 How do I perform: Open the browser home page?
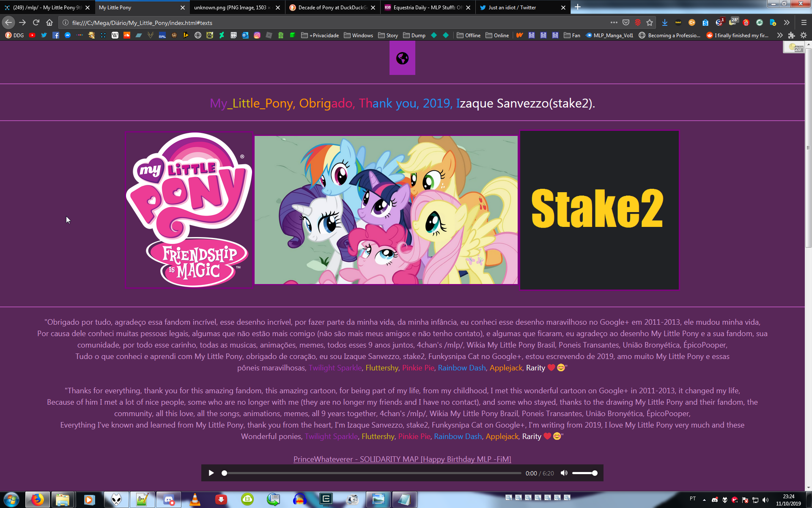point(49,22)
